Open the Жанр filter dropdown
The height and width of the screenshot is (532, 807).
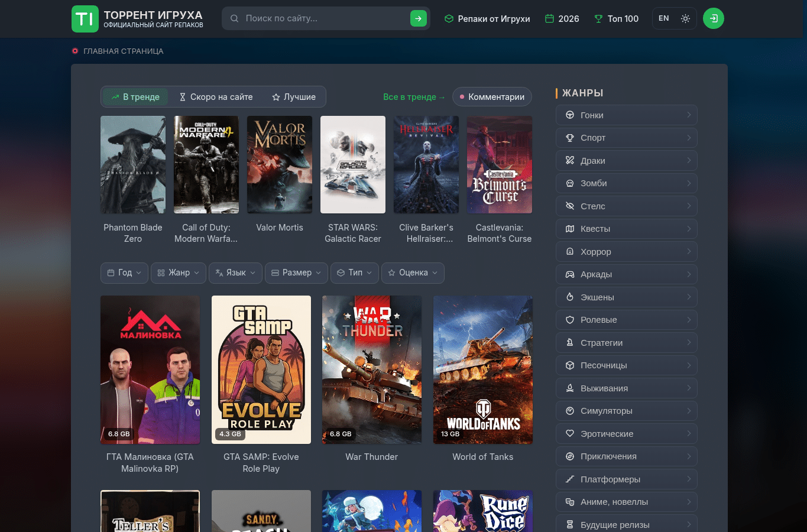179,273
